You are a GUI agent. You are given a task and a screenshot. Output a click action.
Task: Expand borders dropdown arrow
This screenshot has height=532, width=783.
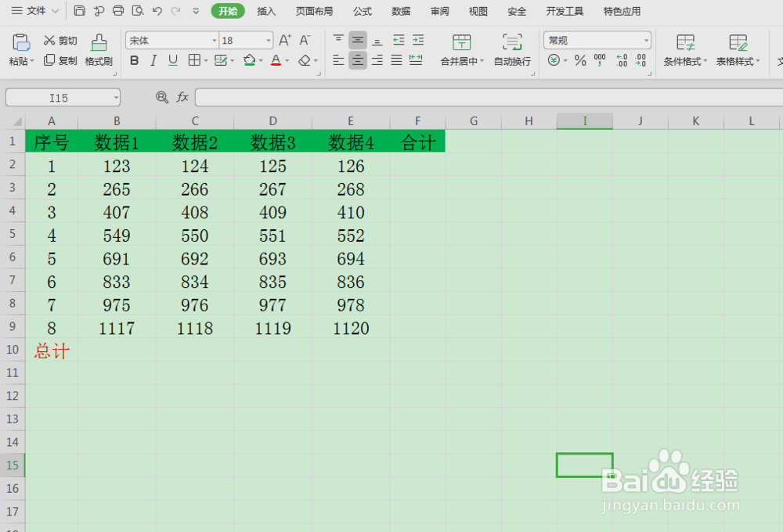coord(206,61)
